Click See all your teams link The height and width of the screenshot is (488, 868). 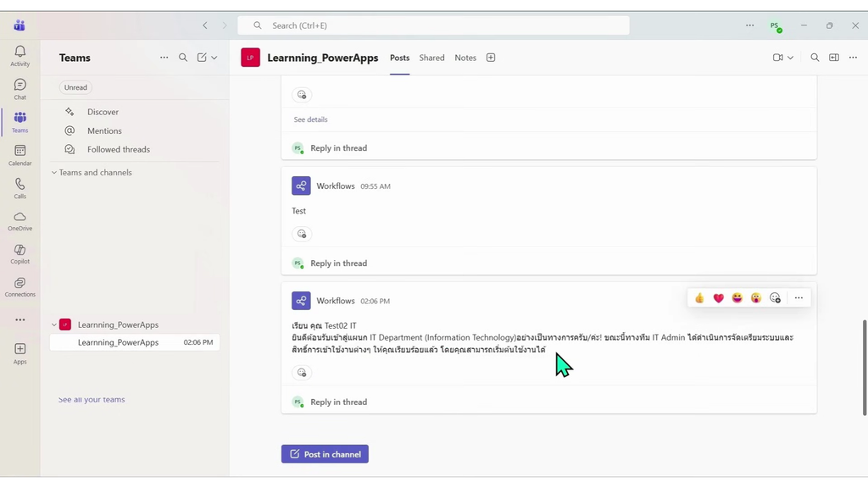point(92,400)
